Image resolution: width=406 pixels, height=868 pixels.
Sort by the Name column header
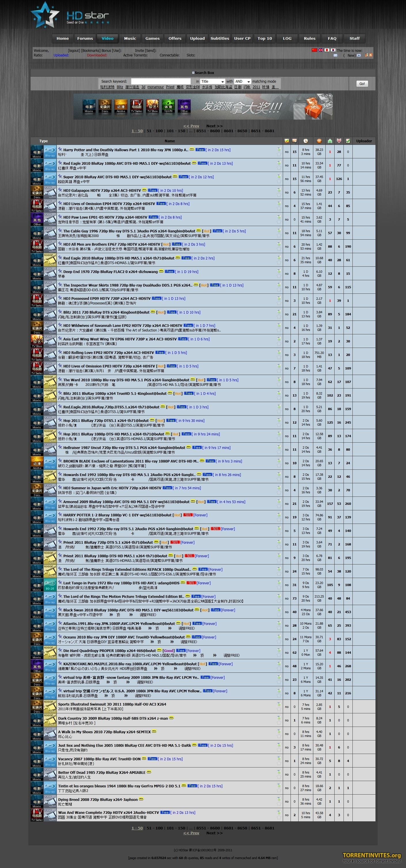(x=170, y=141)
